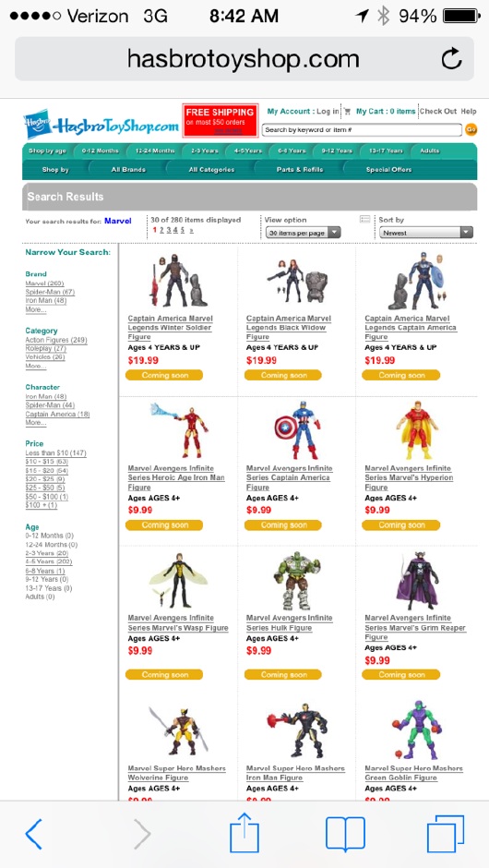This screenshot has width=489, height=868.
Task: Go to results page 2
Action: (x=161, y=230)
